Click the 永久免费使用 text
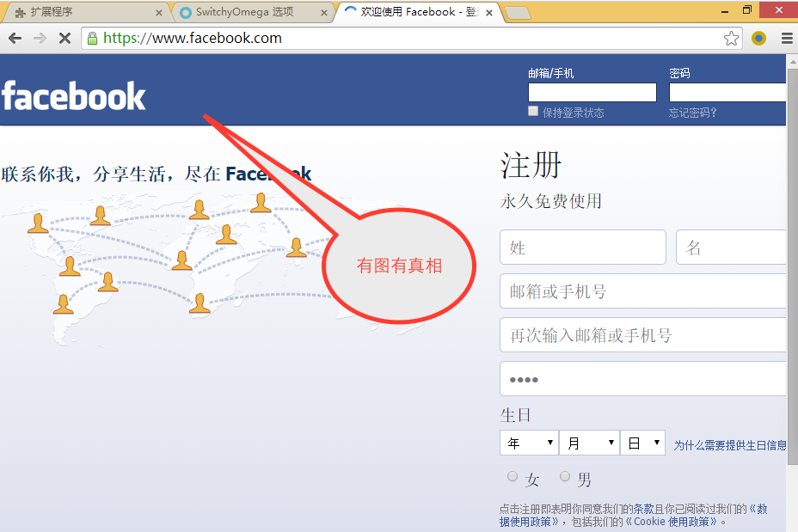This screenshot has width=798, height=532. point(550,201)
